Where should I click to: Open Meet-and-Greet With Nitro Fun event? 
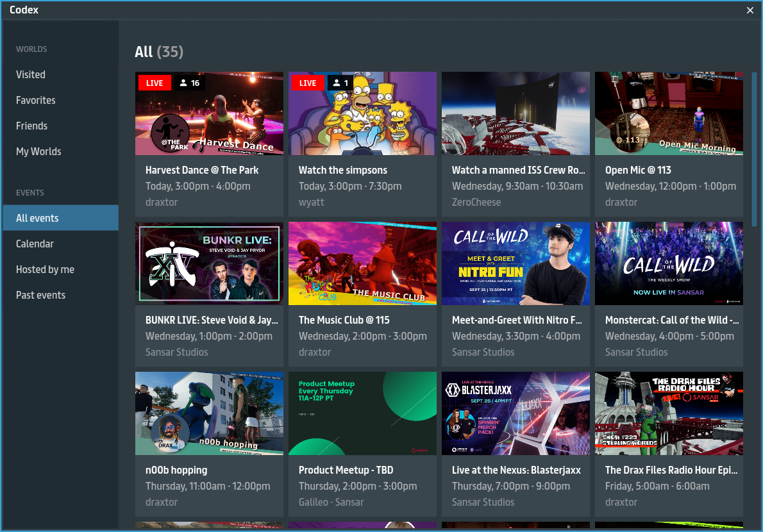point(516,263)
